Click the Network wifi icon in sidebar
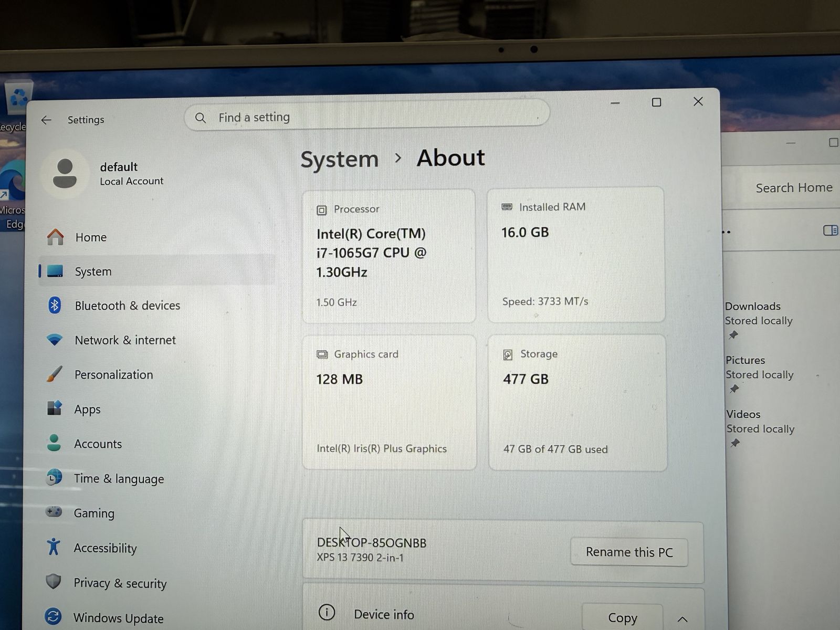The image size is (840, 630). pos(55,340)
